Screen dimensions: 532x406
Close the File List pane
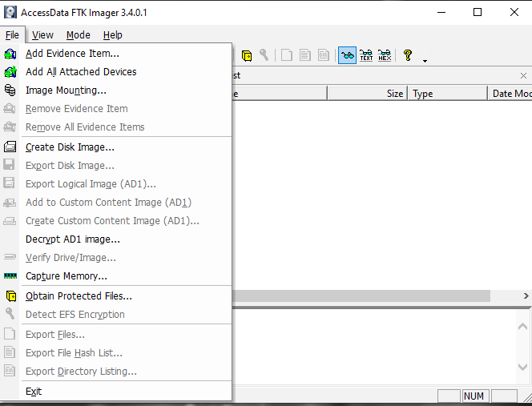tap(523, 75)
